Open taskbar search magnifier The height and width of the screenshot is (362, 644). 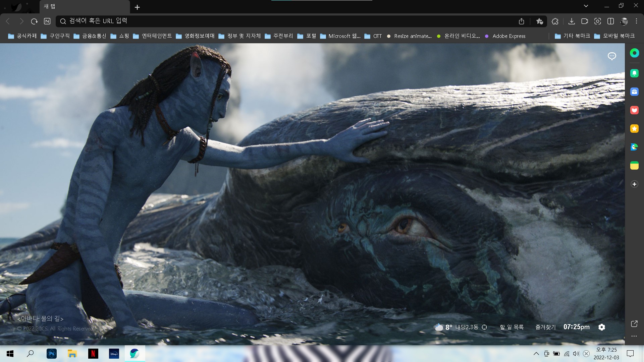tap(30, 354)
